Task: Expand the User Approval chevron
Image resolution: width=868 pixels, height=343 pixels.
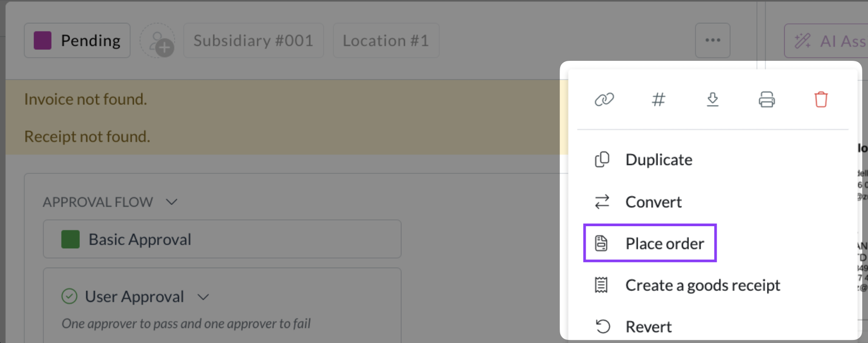Action: (x=203, y=297)
